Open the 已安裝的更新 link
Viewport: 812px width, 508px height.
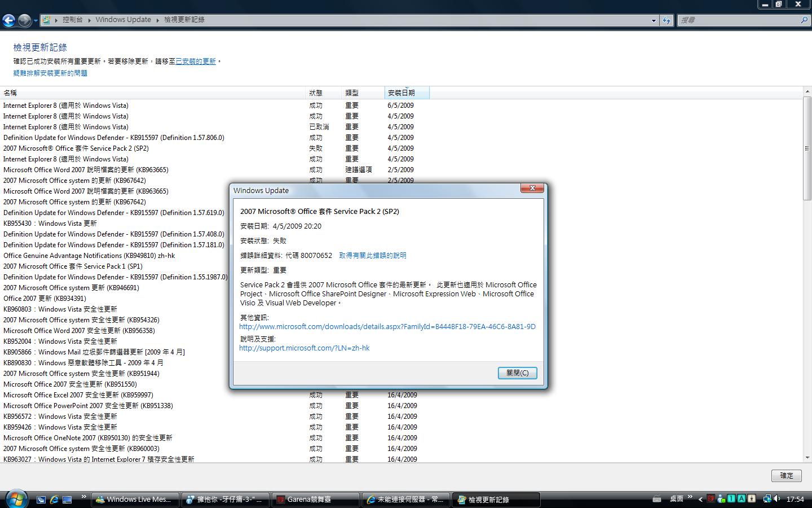(196, 62)
